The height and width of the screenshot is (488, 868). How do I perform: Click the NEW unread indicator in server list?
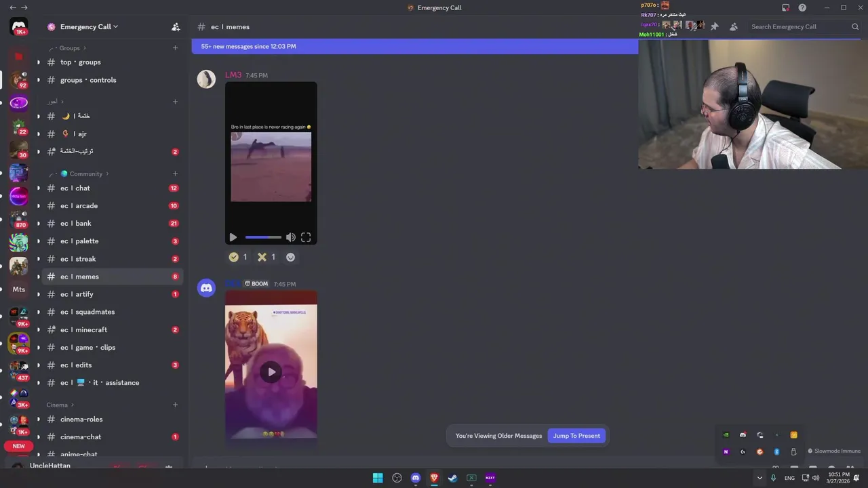[19, 446]
